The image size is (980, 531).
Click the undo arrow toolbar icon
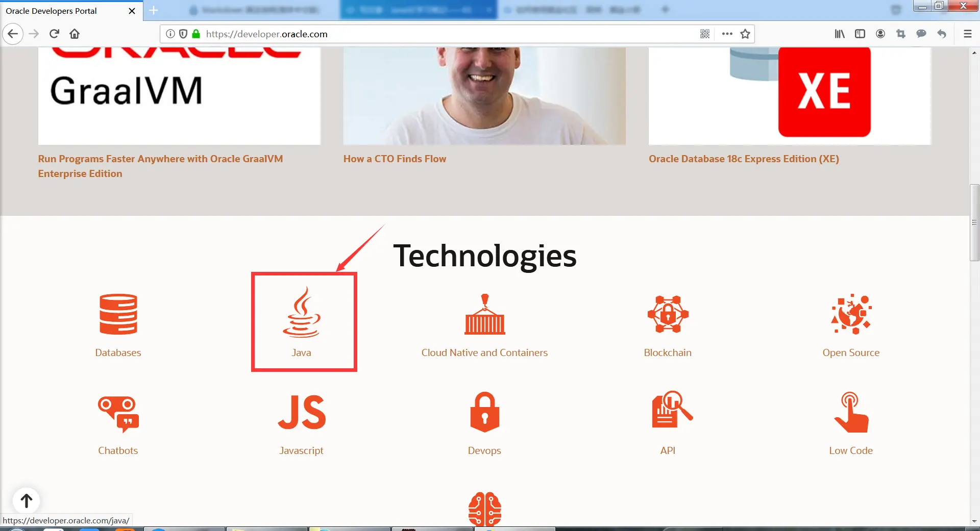click(942, 34)
